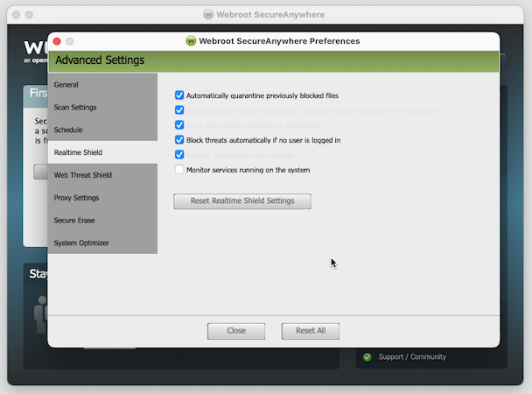Disable block threats if no user logged in
532x394 pixels.
point(179,140)
